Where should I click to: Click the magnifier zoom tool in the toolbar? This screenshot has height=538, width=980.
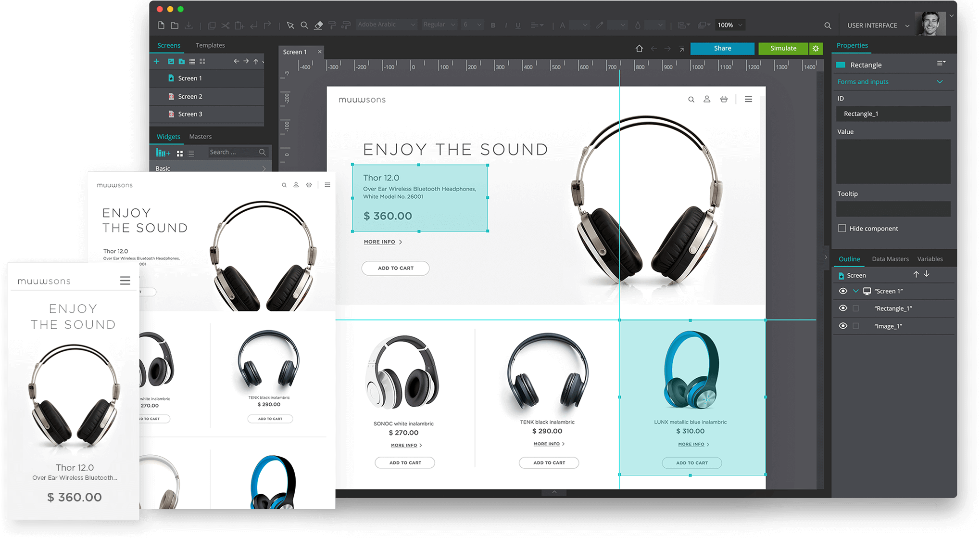click(304, 25)
